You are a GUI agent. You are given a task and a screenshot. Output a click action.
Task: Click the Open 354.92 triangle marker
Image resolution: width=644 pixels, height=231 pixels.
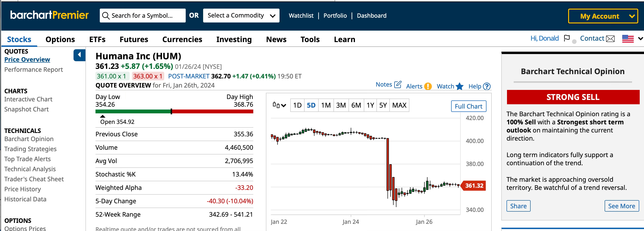pos(102,116)
